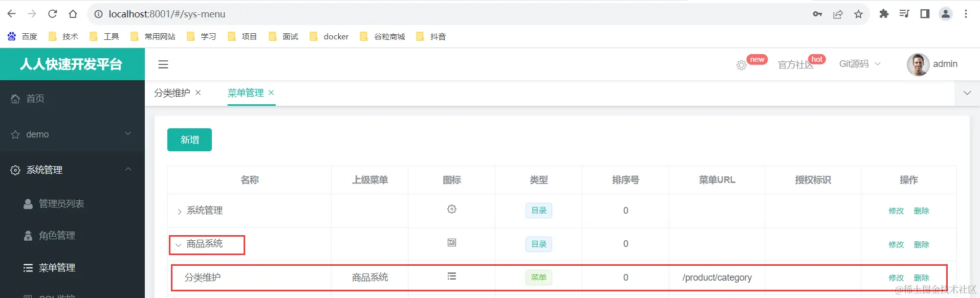Screen dimensions: 980x298
Task: Open the media control playlist icon
Action: pyautogui.click(x=904, y=14)
